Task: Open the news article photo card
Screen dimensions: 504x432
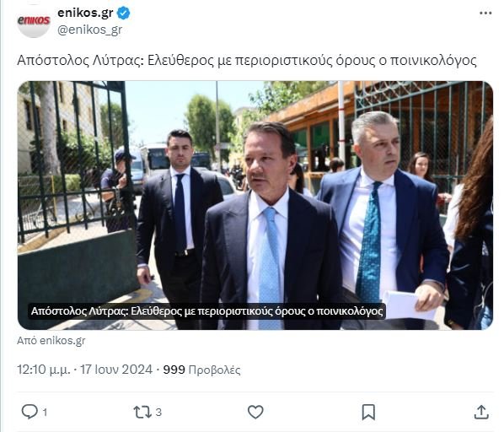Action: click(x=255, y=205)
